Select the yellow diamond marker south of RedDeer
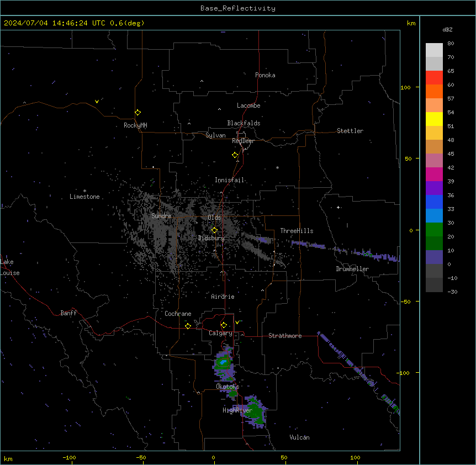The width and height of the screenshot is (476, 465). [235, 155]
